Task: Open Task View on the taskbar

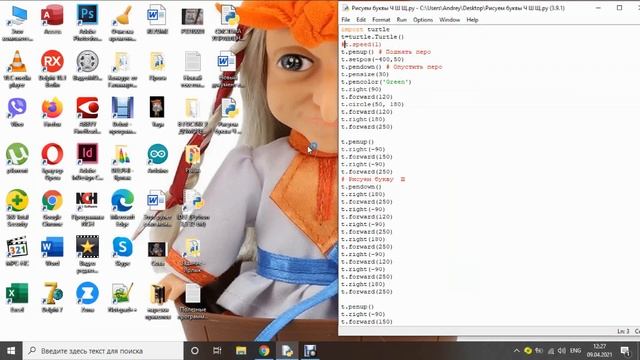Action: 217,351
